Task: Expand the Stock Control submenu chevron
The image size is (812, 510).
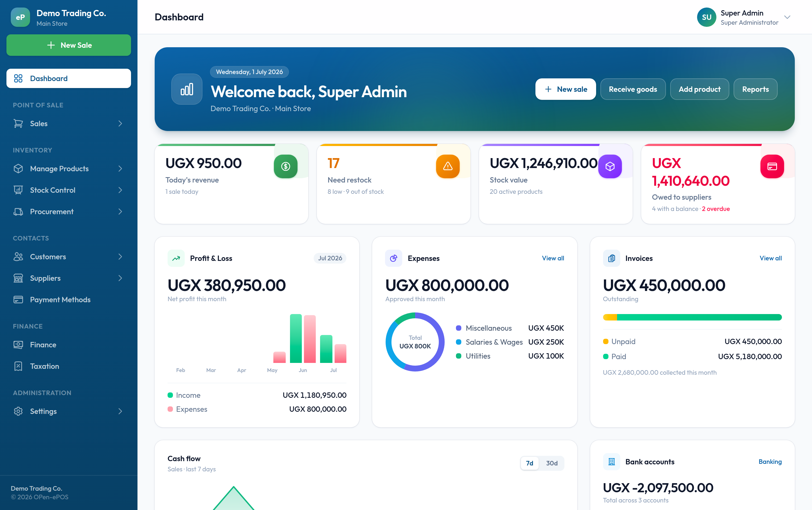Action: pyautogui.click(x=120, y=190)
